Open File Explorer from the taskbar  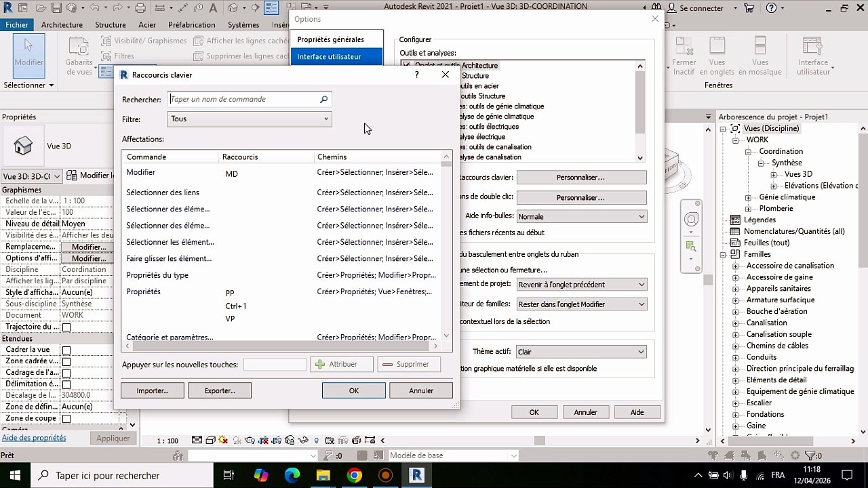(323, 475)
